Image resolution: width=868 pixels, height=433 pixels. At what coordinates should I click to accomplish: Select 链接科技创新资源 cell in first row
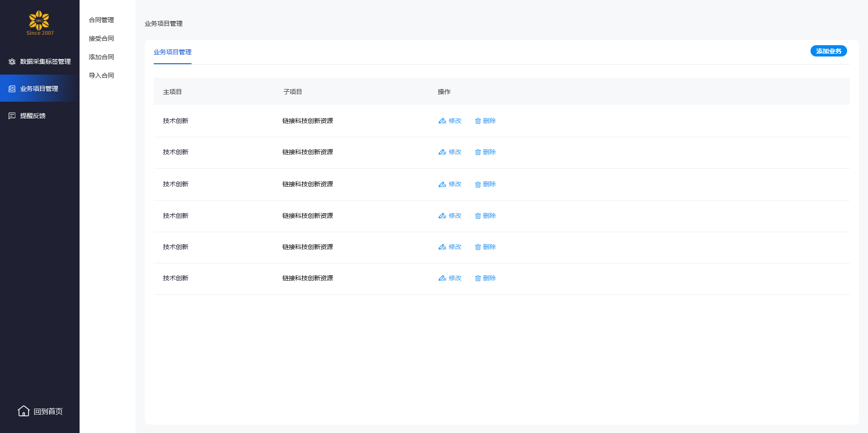pos(307,121)
